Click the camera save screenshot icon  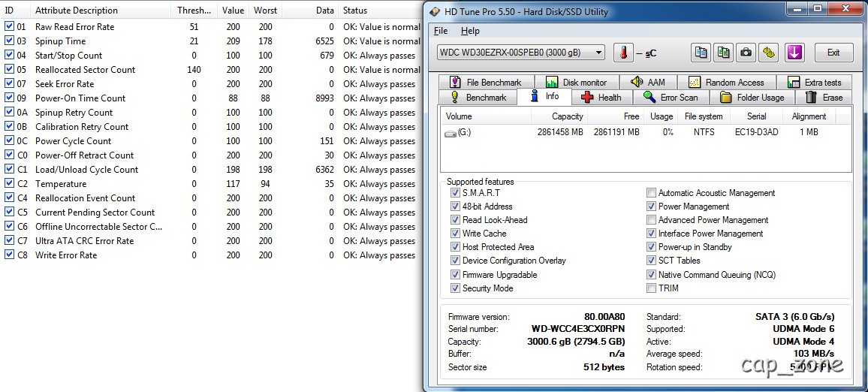pyautogui.click(x=746, y=53)
